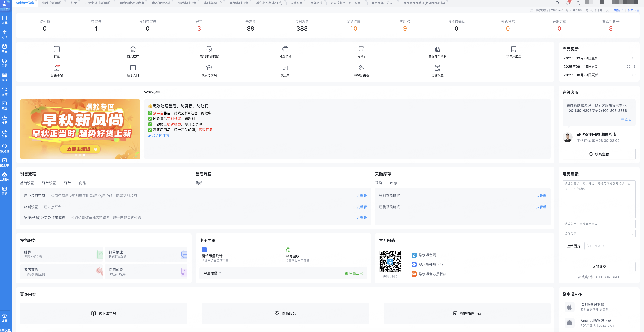
Task: Open 财务 in the left sidebar
Action: (x=5, y=134)
